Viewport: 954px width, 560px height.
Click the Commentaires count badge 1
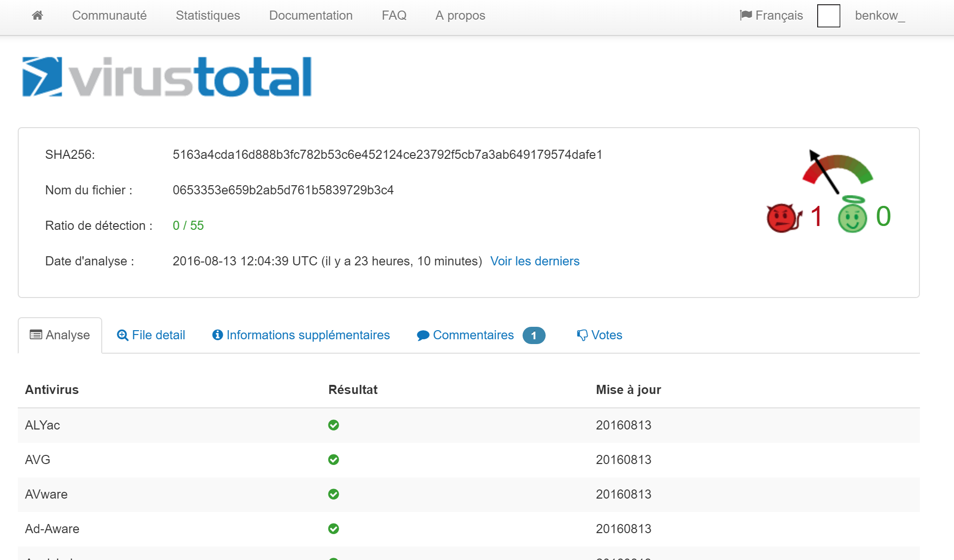[534, 335]
